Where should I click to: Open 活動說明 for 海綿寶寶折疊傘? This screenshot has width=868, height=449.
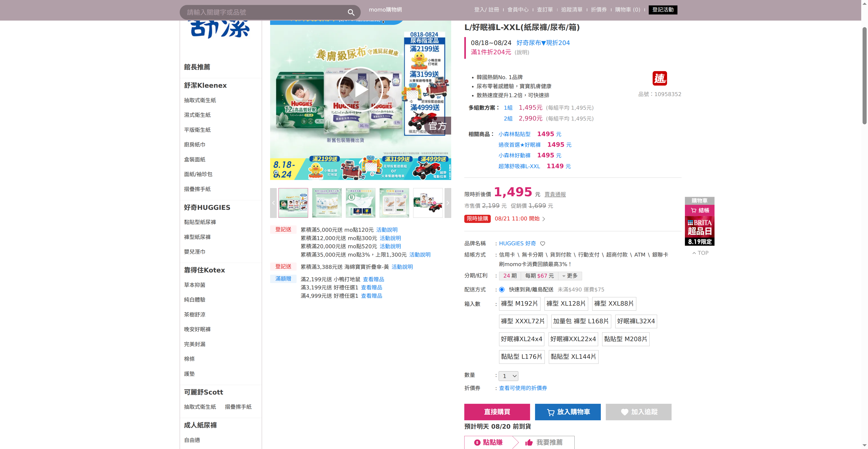pyautogui.click(x=402, y=267)
